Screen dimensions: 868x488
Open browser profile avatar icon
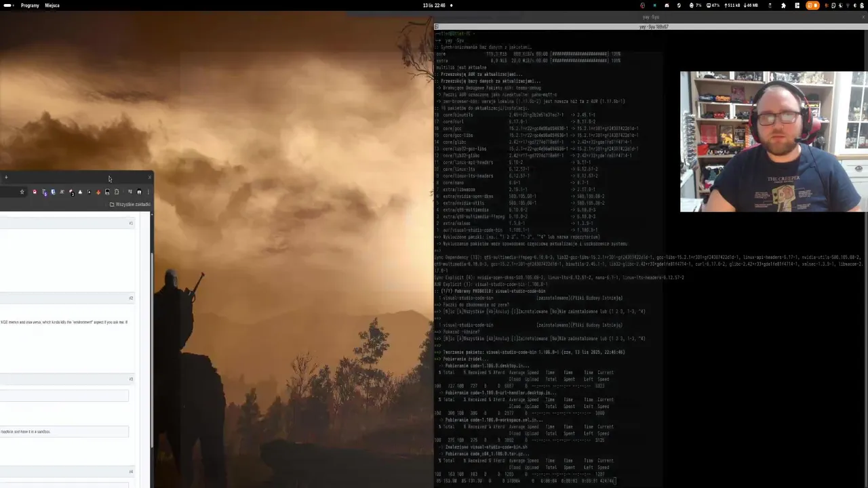coord(139,192)
